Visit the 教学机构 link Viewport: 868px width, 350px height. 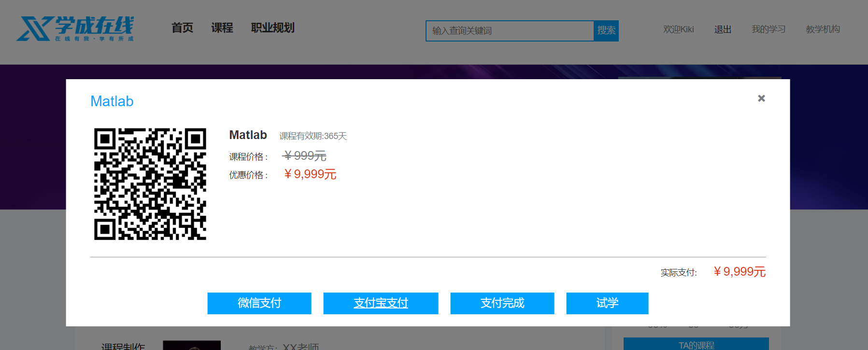click(823, 29)
